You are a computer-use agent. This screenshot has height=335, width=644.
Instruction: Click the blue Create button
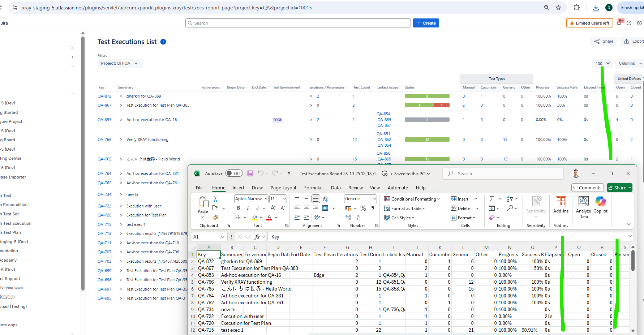426,23
